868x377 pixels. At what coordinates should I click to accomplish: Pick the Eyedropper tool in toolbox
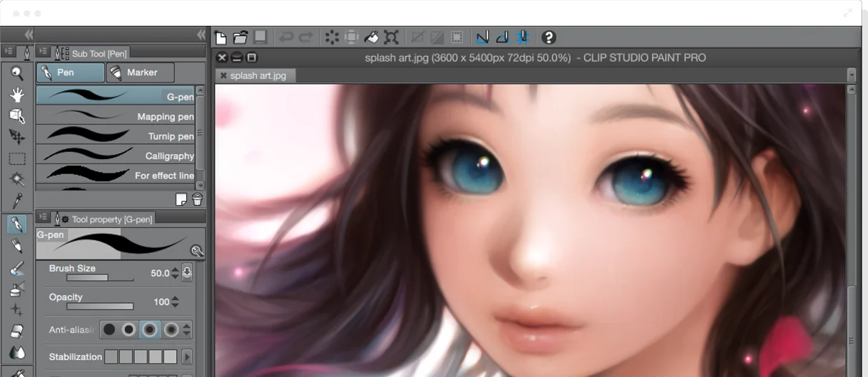[17, 200]
